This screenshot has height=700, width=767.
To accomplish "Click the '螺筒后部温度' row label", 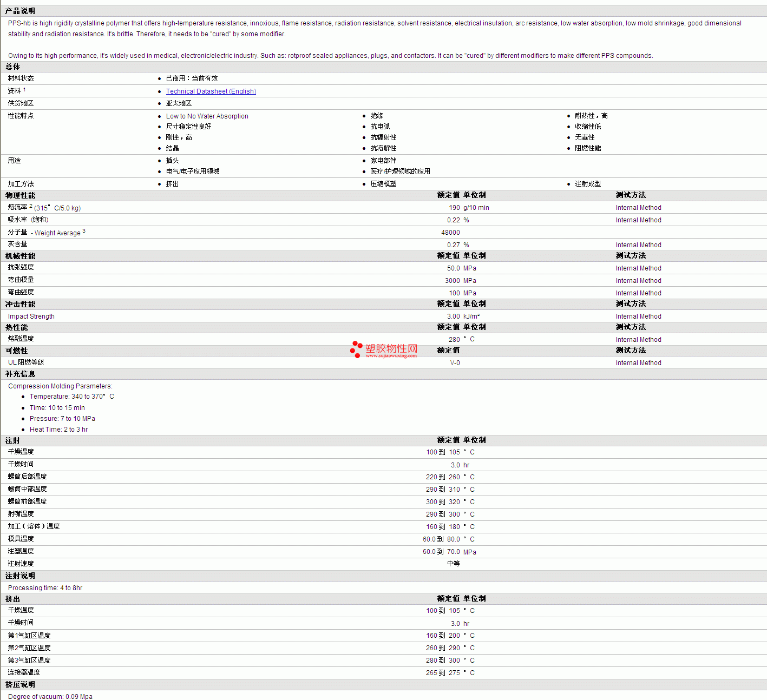I will coord(27,477).
